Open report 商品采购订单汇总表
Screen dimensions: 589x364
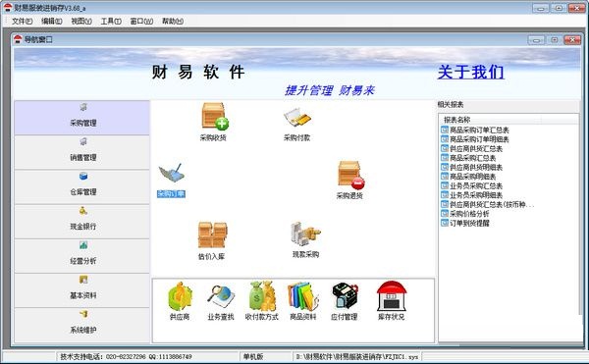coord(475,130)
